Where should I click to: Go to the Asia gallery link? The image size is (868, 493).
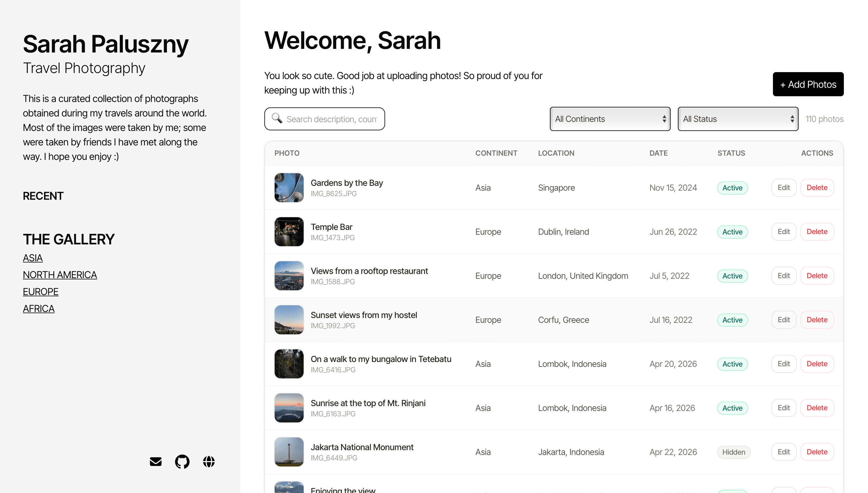33,258
